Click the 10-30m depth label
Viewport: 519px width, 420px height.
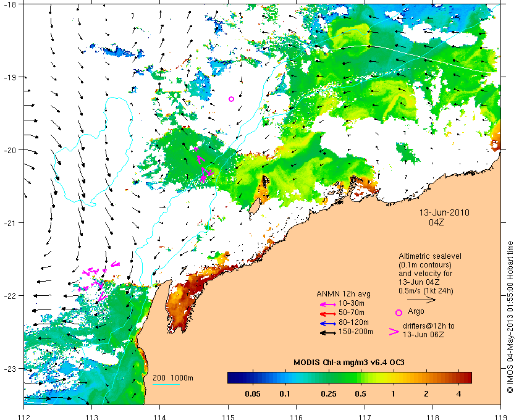(x=352, y=303)
